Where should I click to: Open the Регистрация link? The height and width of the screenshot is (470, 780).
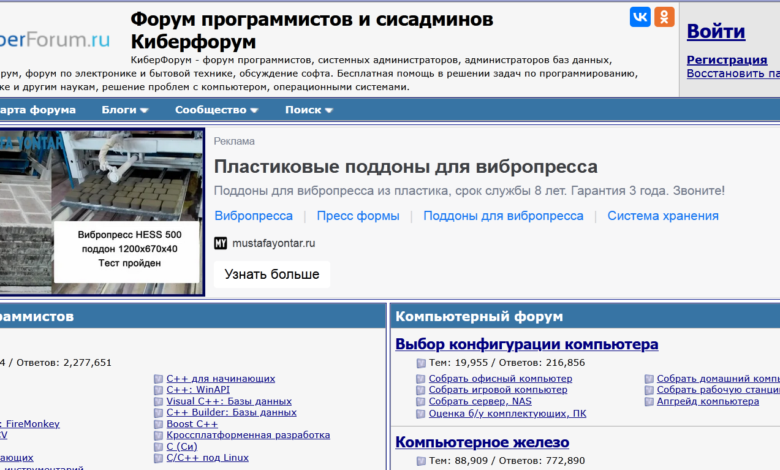[x=727, y=60]
